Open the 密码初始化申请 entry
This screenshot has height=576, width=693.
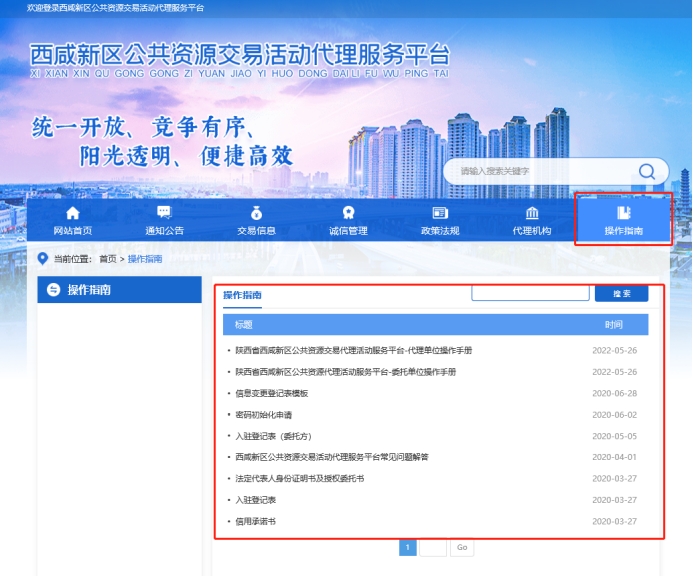pyautogui.click(x=263, y=414)
